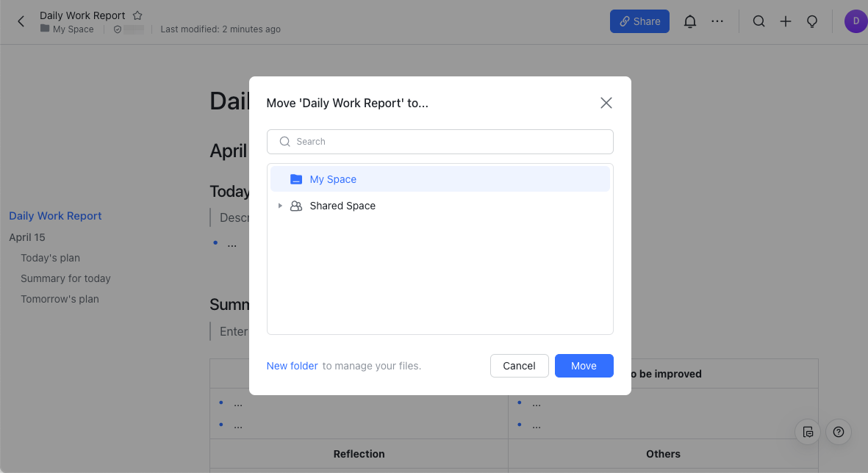Open the more options ellipsis menu
Viewport: 868px width, 473px height.
click(717, 21)
